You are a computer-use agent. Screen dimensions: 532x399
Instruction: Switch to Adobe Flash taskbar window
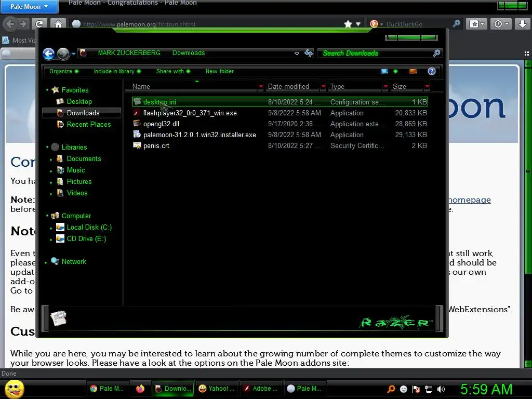[x=260, y=389]
